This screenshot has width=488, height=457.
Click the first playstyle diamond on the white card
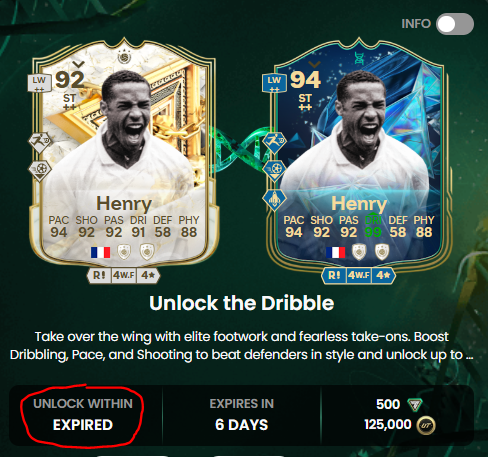(x=40, y=142)
